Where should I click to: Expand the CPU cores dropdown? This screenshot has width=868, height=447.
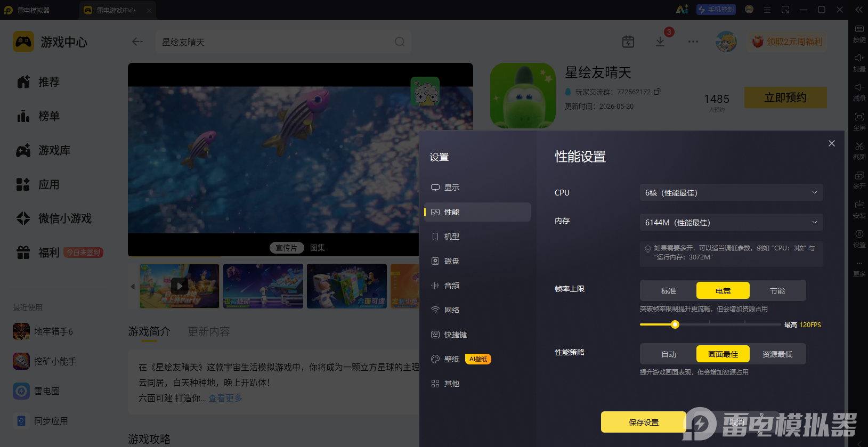[x=732, y=192]
